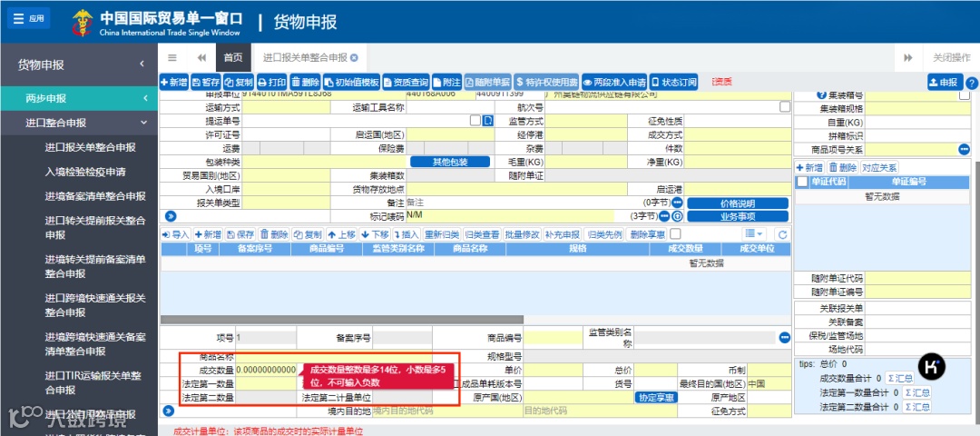Click the 打印 print button
Viewport: 980px width, 436px height.
pyautogui.click(x=272, y=82)
